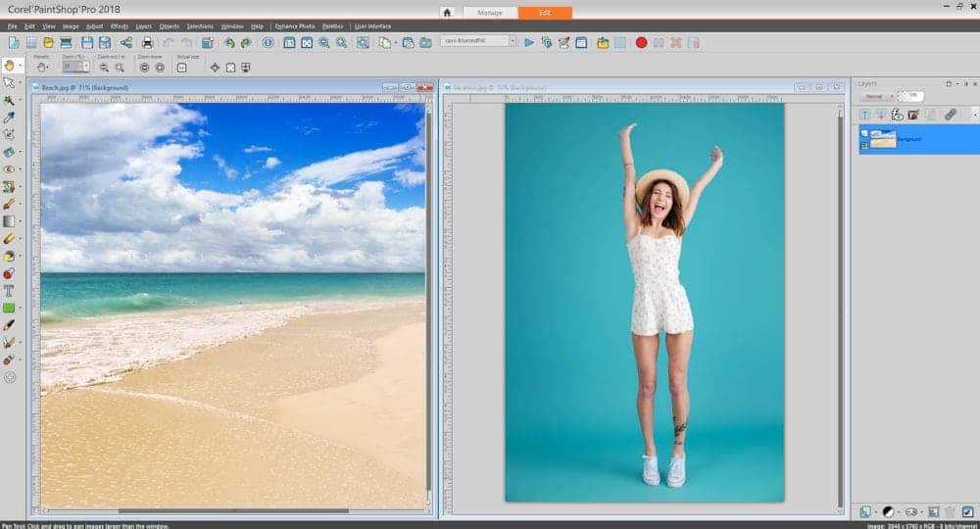The height and width of the screenshot is (529, 980).
Task: Select the Dropper tool
Action: click(10, 118)
